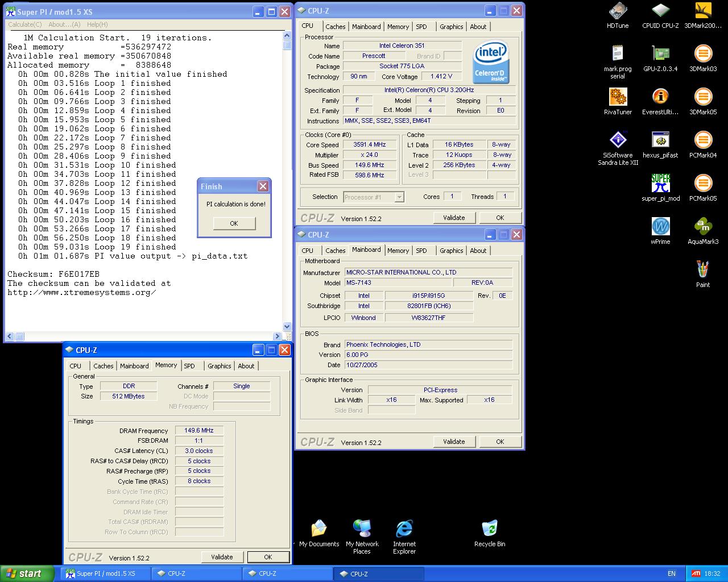Viewport: 728px width, 582px height.
Task: Click the MS-7143 model field
Action: [x=398, y=283]
